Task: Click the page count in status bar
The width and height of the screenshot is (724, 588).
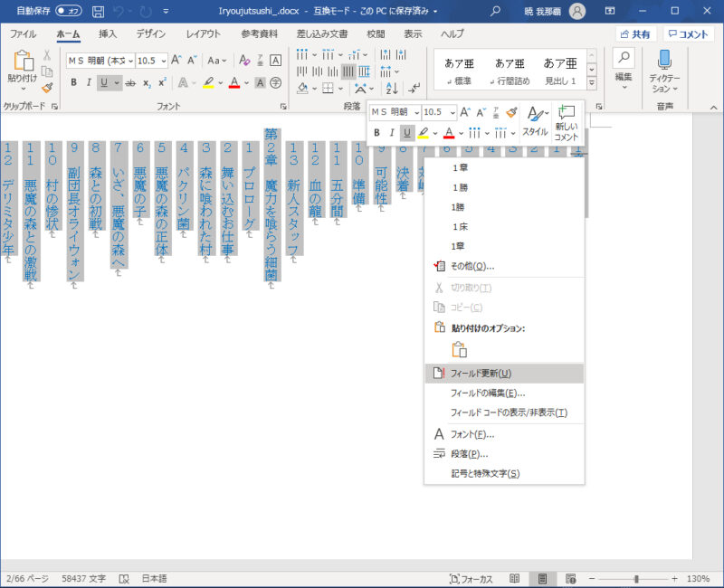Action: click(x=27, y=579)
